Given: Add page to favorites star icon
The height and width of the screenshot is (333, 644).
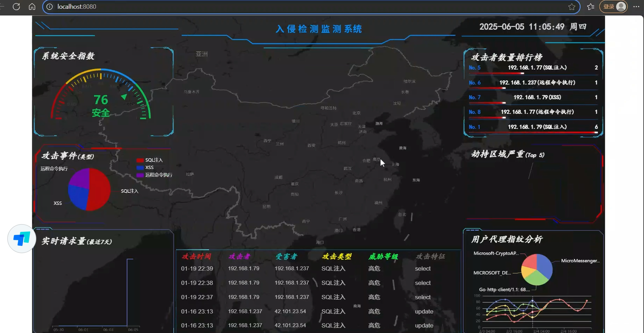Looking at the screenshot, I should coord(572,7).
